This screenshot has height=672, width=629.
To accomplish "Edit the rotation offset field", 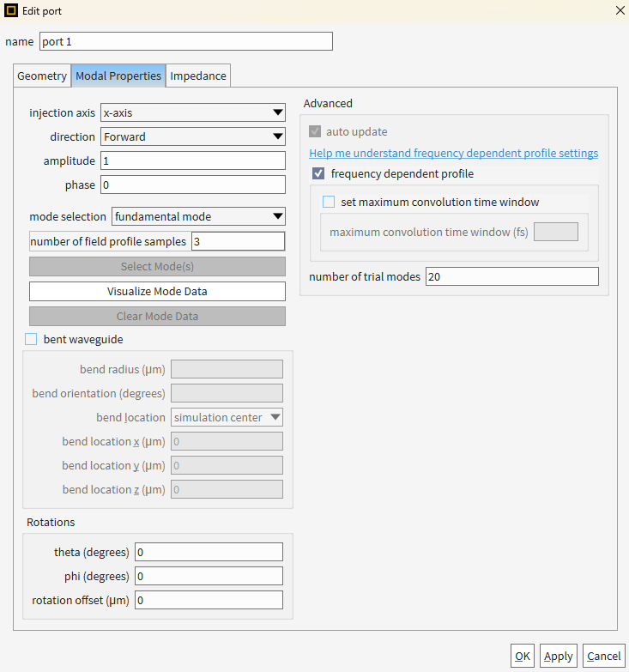I will (209, 600).
